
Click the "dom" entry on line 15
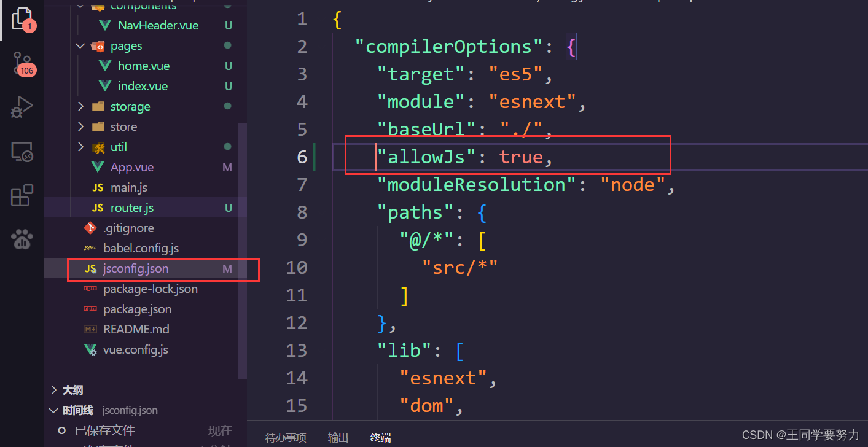click(427, 406)
